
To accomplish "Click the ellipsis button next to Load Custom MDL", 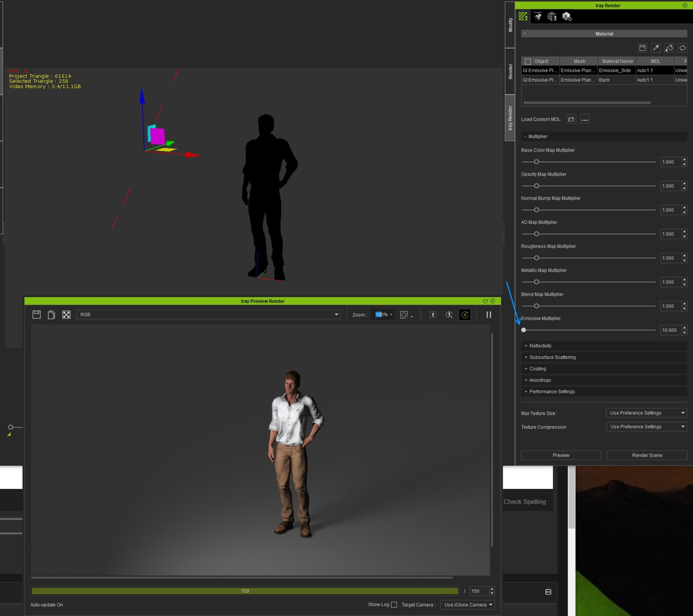I will [585, 119].
